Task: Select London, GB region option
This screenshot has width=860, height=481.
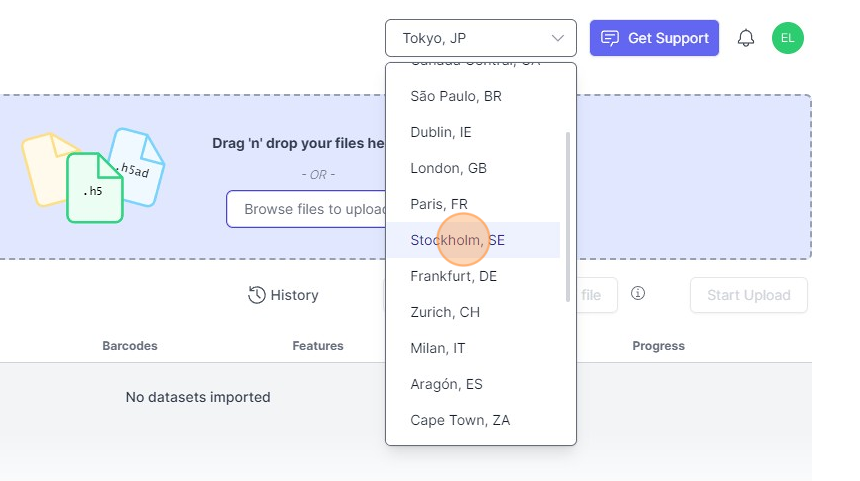Action: (x=448, y=168)
